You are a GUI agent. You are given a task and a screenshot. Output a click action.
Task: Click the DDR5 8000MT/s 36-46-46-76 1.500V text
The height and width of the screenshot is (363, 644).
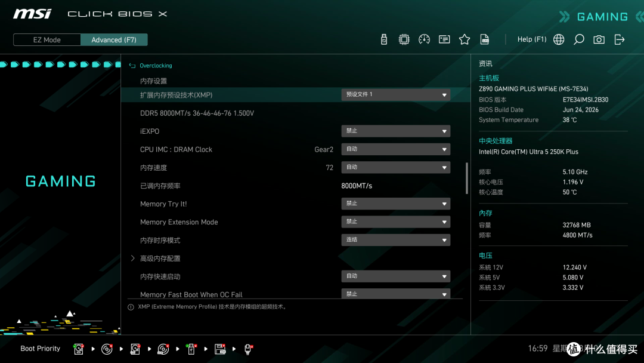pos(197,113)
